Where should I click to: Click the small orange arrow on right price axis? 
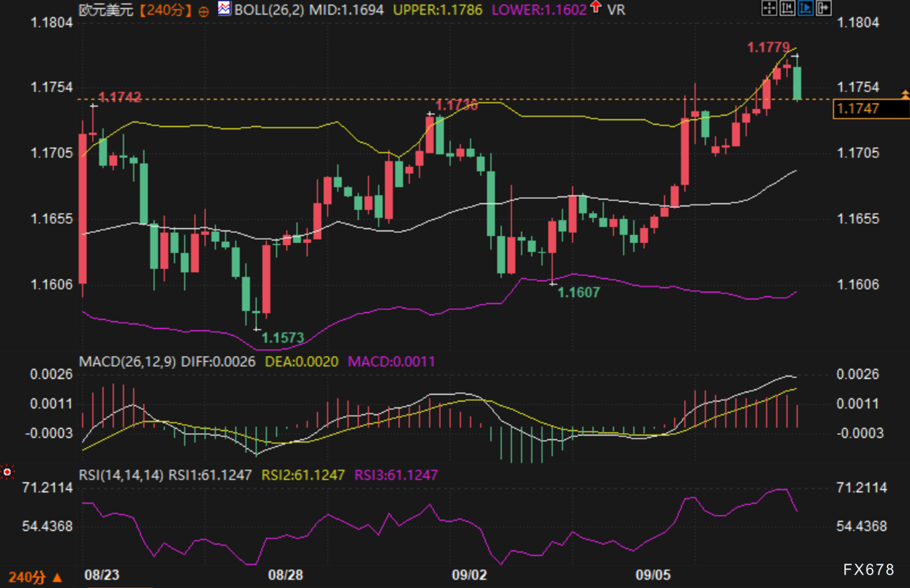coord(905,94)
